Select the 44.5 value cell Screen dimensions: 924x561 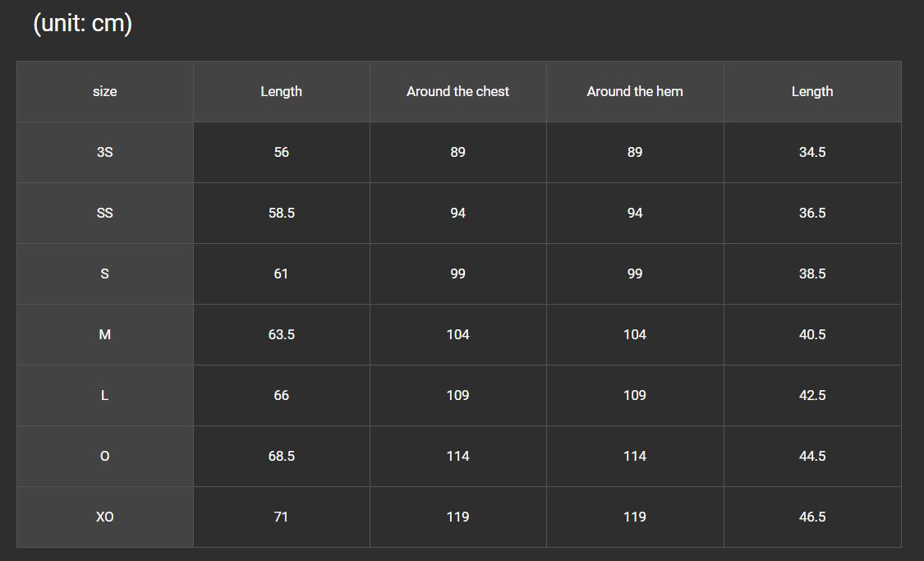click(x=812, y=456)
